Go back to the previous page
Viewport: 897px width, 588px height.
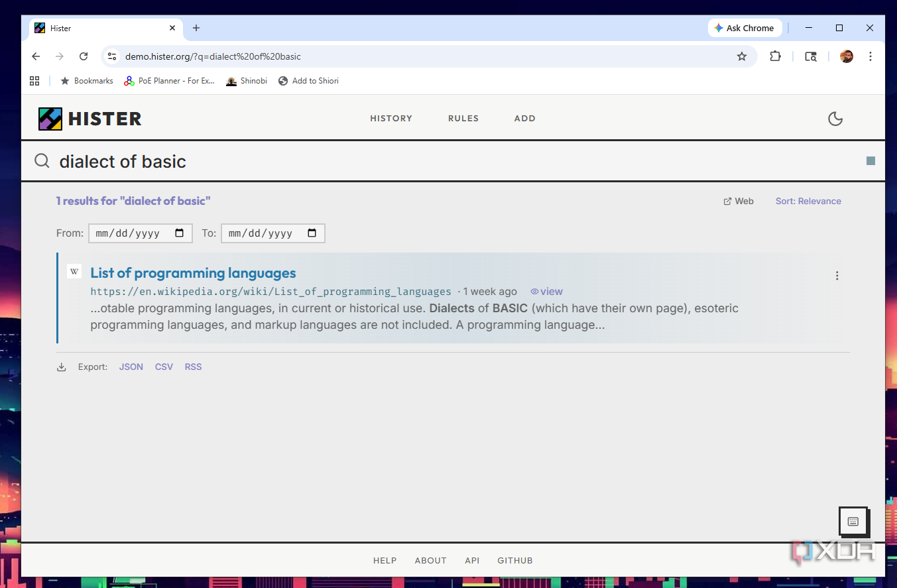[36, 56]
